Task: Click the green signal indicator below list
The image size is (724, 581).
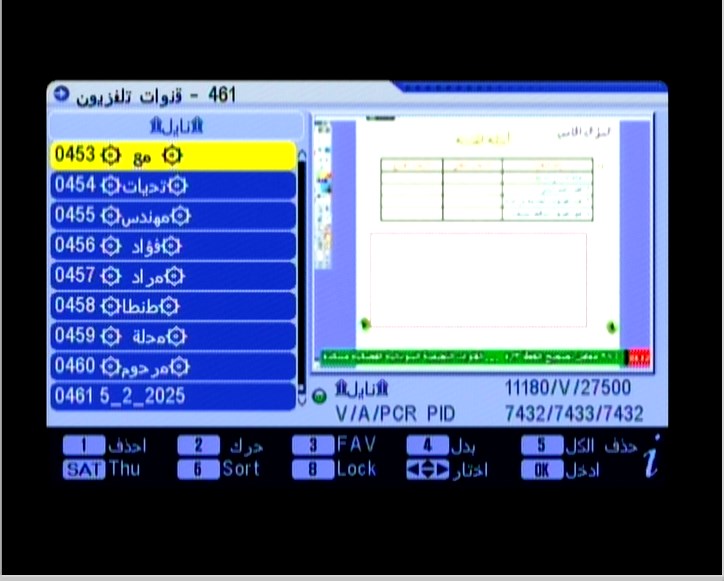Action: click(x=319, y=396)
